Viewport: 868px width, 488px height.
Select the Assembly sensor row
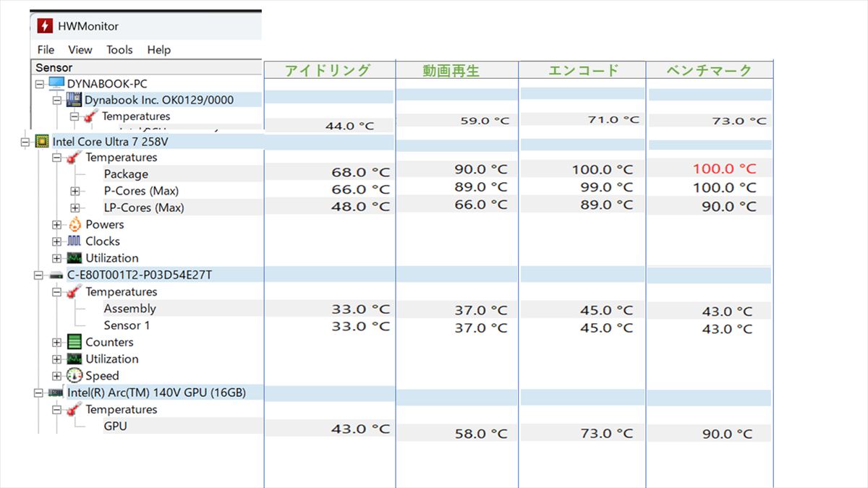click(129, 309)
